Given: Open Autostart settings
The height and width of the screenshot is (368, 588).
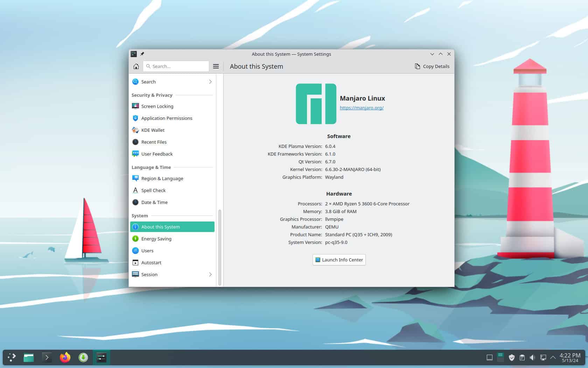Looking at the screenshot, I should point(151,263).
